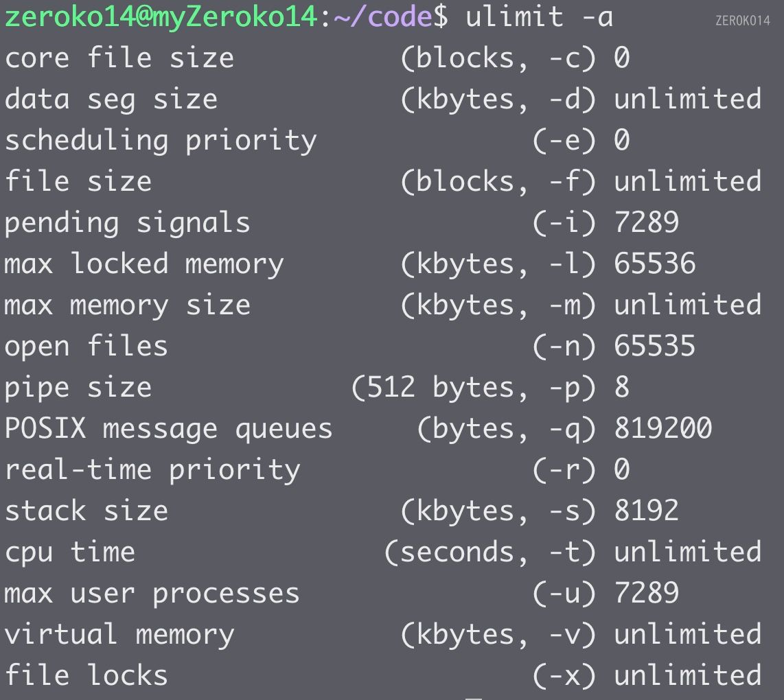The image size is (784, 700).
Task: Click the pipe size '(512 bytes, -p)' text
Action: [x=474, y=388]
